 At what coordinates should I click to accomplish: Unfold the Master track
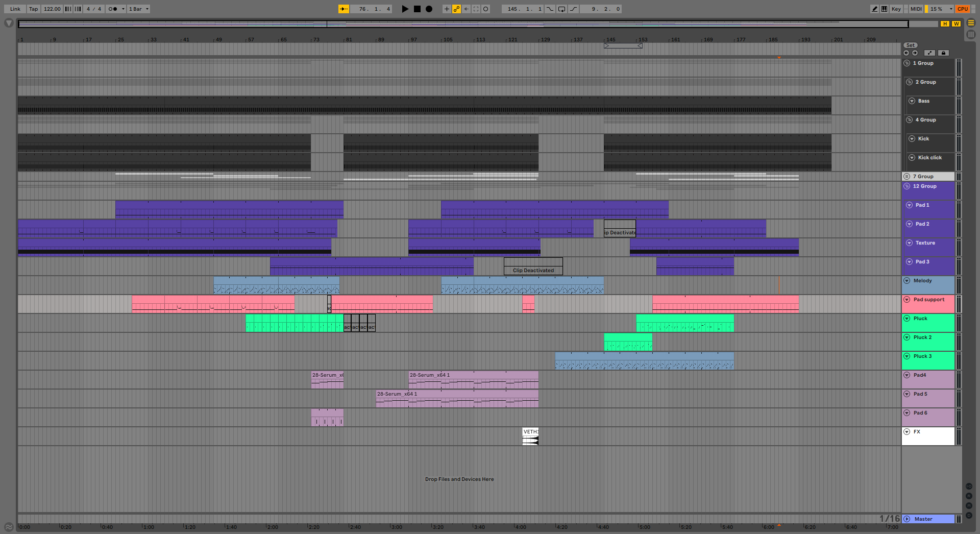coord(906,519)
